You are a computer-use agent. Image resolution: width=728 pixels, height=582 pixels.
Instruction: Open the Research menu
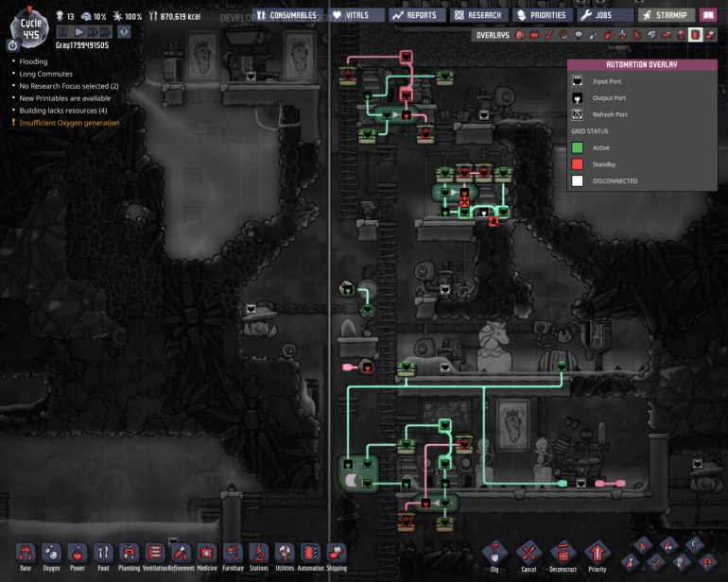click(x=478, y=15)
